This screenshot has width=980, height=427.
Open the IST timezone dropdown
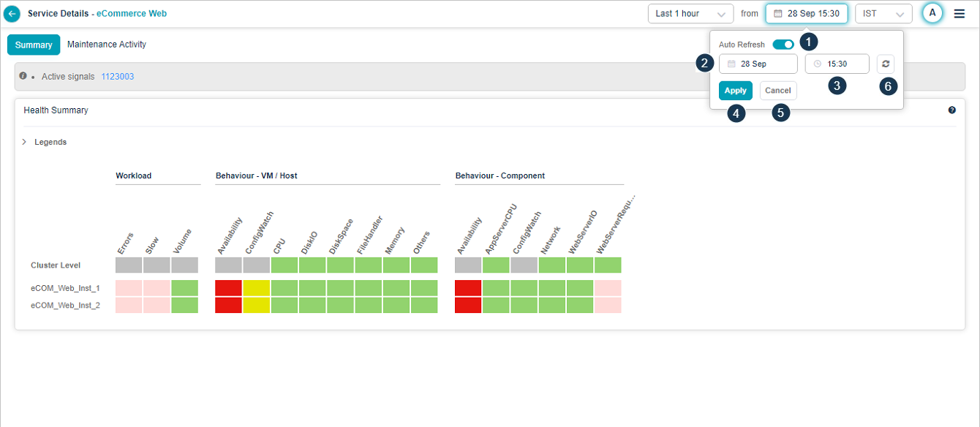(883, 14)
